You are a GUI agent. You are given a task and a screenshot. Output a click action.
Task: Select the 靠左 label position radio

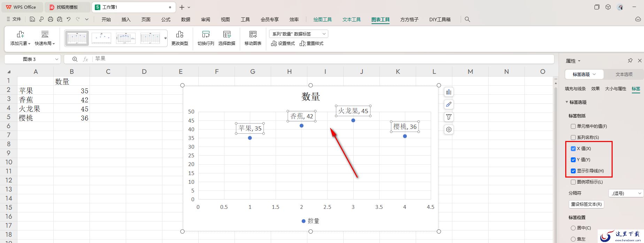(573, 239)
